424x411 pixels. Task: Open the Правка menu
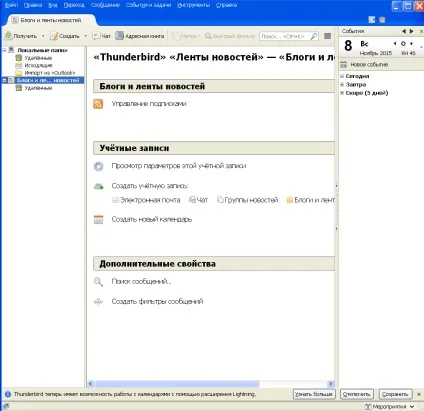coord(33,5)
